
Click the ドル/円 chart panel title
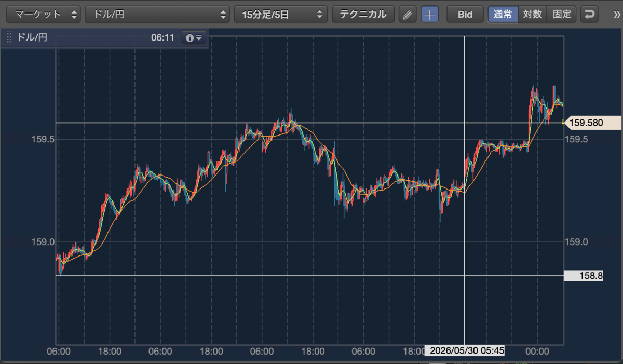32,38
